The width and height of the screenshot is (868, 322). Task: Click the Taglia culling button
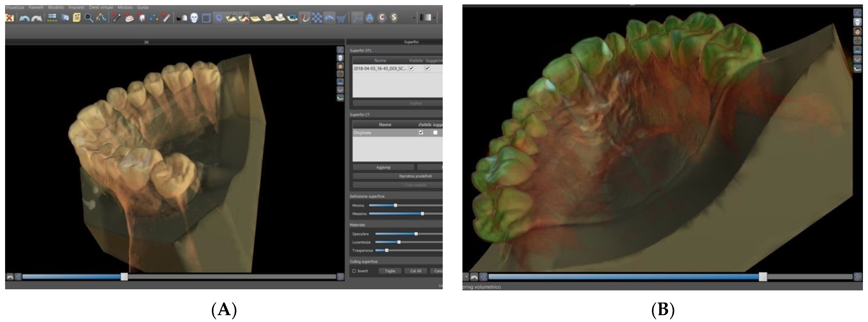390,271
